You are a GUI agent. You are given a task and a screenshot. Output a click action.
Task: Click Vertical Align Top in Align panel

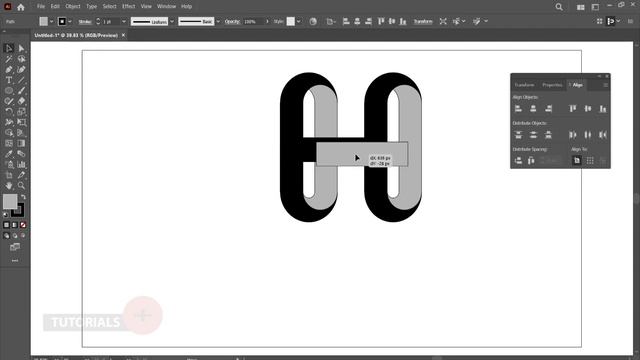click(x=573, y=109)
